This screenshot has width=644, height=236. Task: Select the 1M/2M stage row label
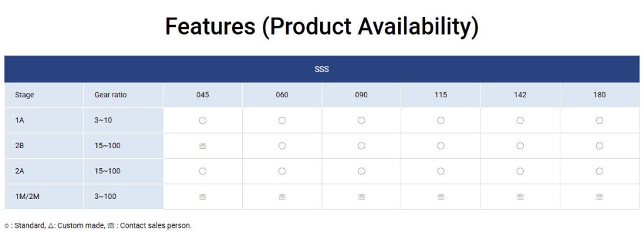click(x=27, y=196)
